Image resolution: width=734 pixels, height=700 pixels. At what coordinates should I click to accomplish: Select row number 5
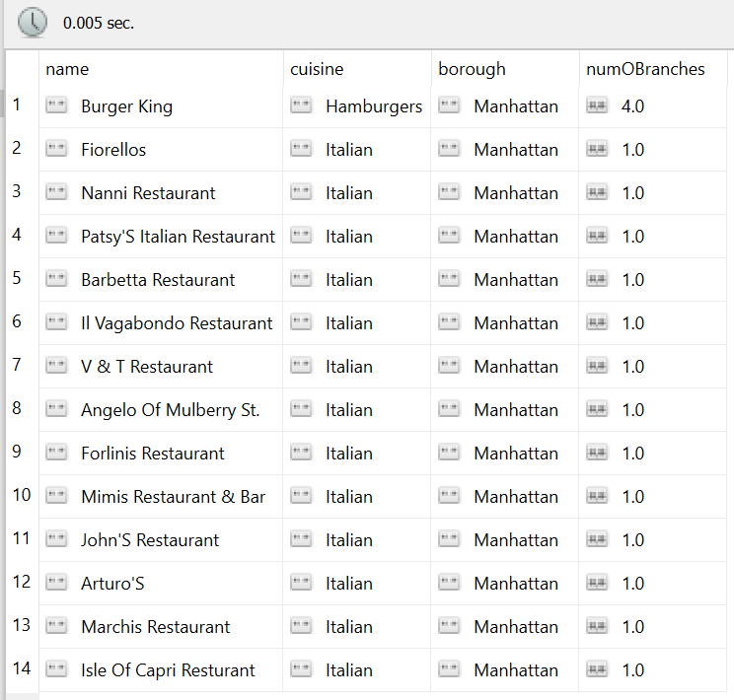(x=17, y=278)
